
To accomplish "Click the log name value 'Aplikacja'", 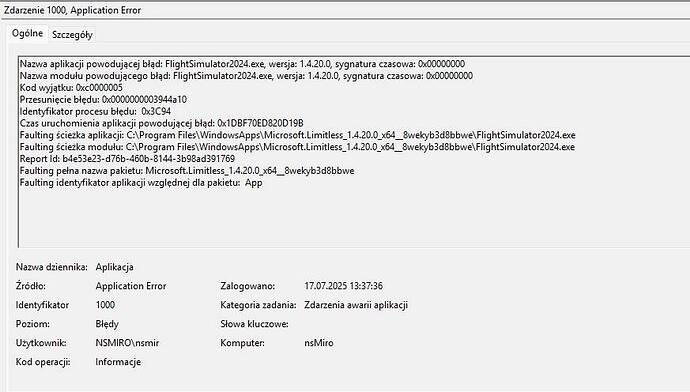I will (x=114, y=267).
